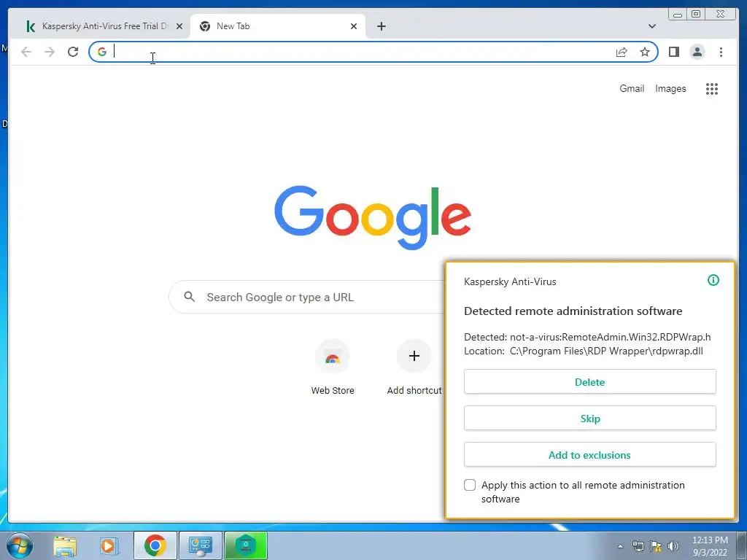Image resolution: width=747 pixels, height=560 pixels.
Task: Go back using Chrome's back arrow
Action: [x=26, y=52]
